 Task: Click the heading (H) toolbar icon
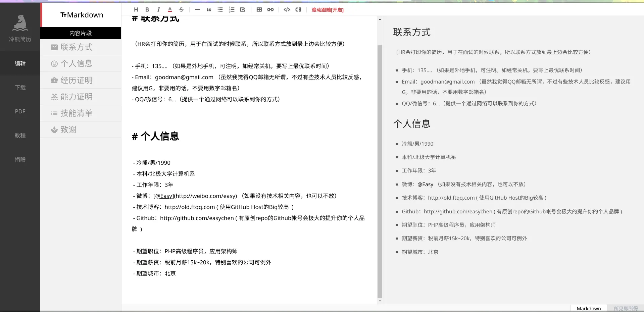coord(136,10)
